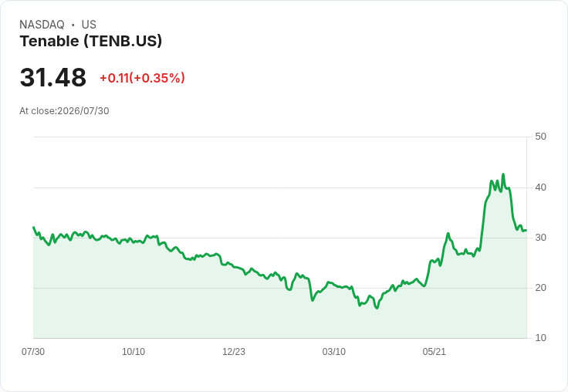This screenshot has height=392, width=568.
Task: Click the 20 y-axis price label
Action: pos(540,288)
